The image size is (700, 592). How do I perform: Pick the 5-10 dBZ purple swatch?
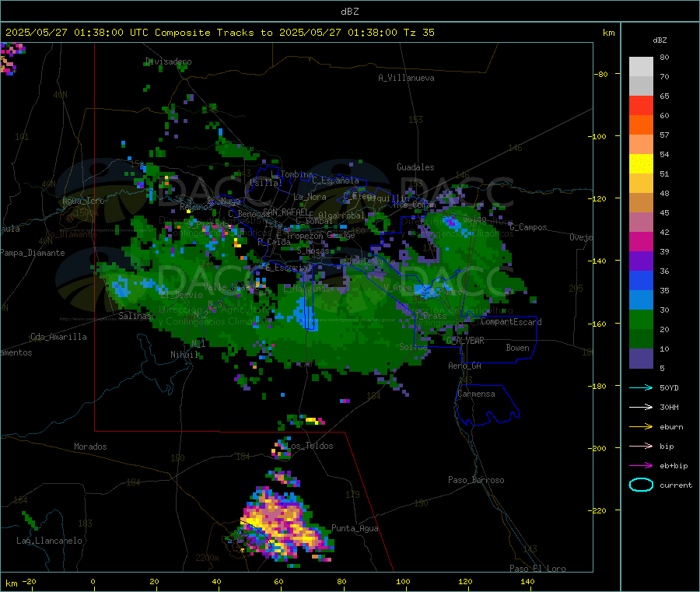(x=641, y=359)
